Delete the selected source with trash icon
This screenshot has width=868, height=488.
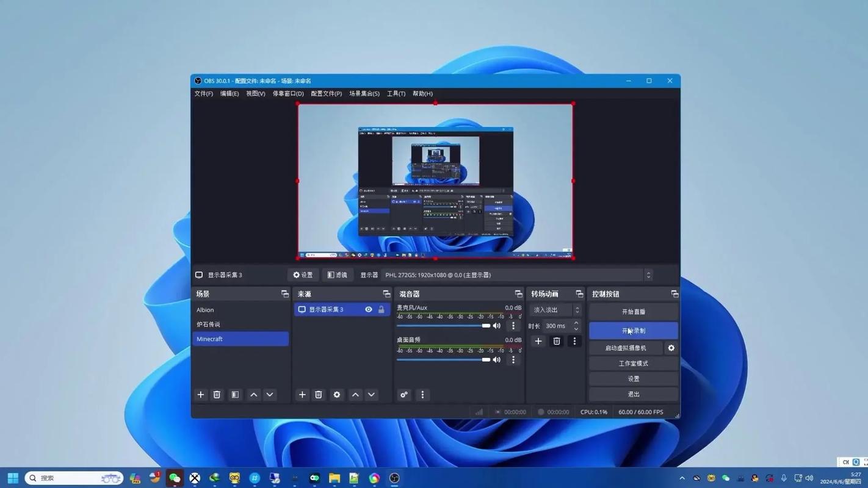click(x=318, y=395)
